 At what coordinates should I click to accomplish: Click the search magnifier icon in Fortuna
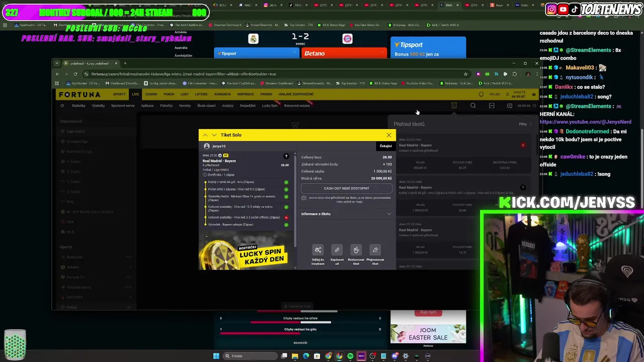473,106
